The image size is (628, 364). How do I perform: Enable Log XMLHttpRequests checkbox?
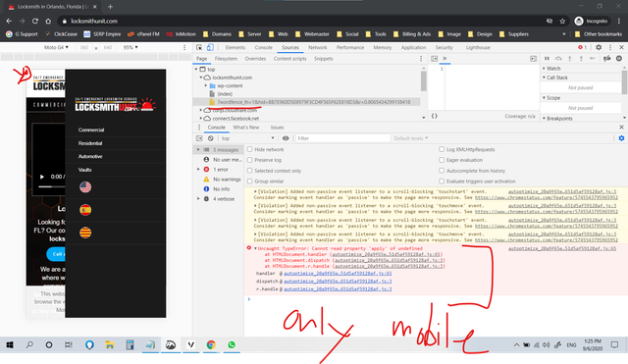[x=442, y=149]
